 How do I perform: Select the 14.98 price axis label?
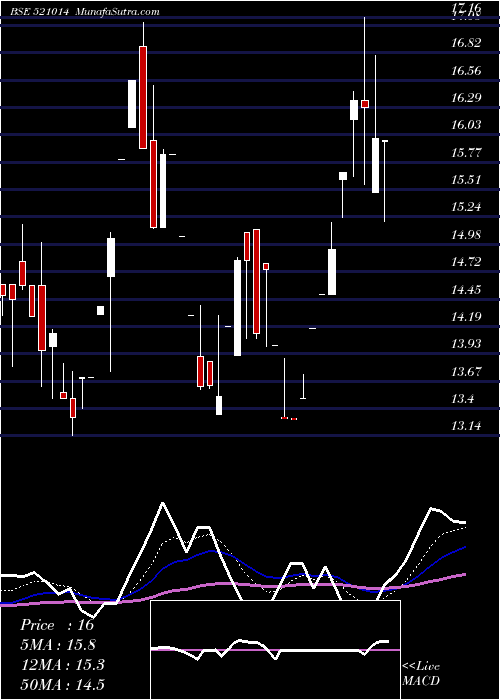click(x=466, y=234)
